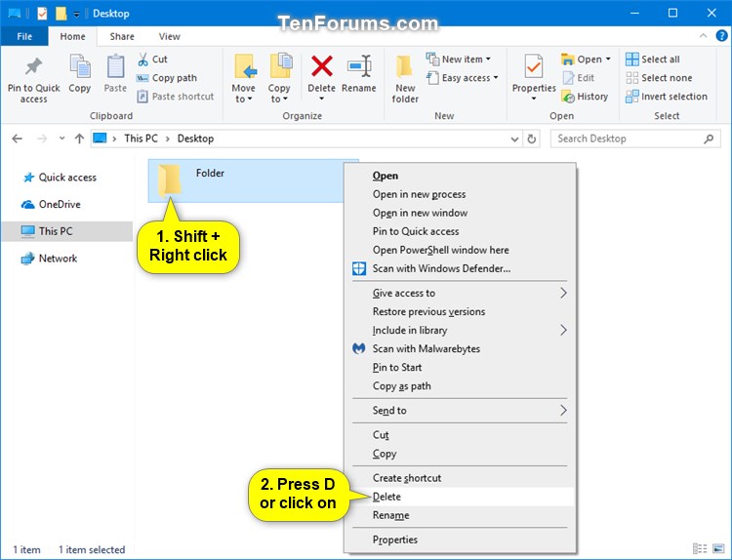Viewport: 732px width, 560px height.
Task: Click Copy path in the ribbon
Action: (x=167, y=78)
